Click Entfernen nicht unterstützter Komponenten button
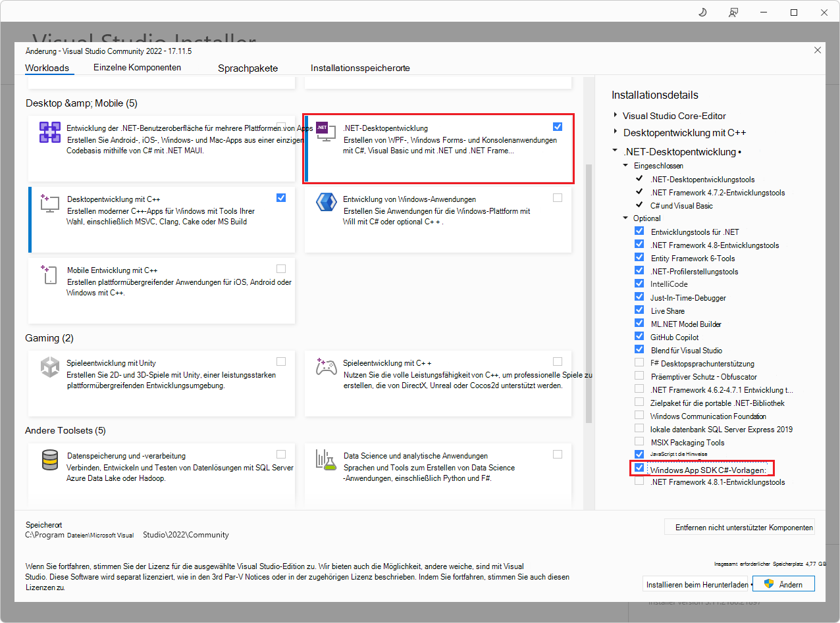 (x=740, y=527)
